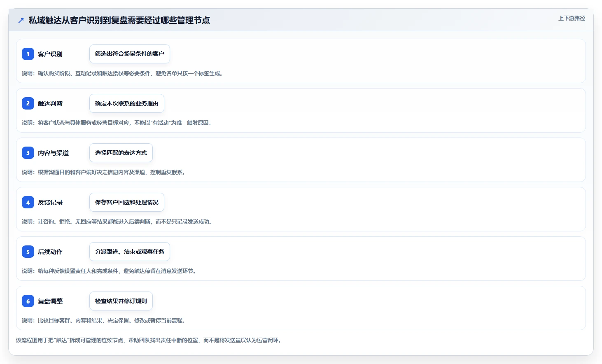This screenshot has width=602, height=364.
Task: Click the description starting 说明：让咨询、拒绝
Action: 117,222
